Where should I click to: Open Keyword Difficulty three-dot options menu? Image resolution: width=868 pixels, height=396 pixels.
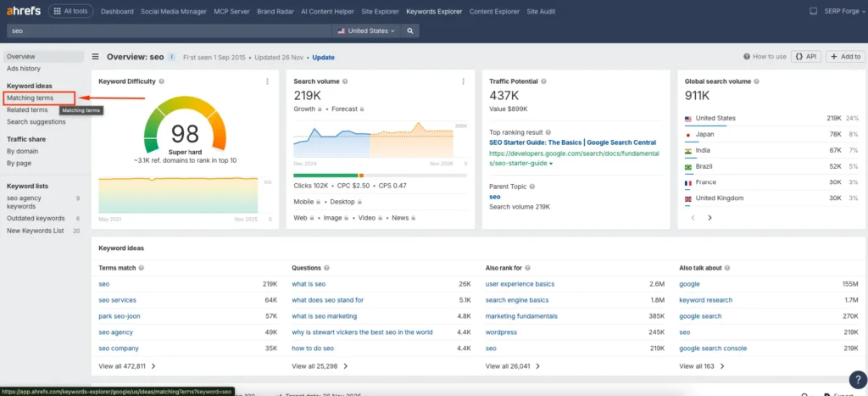point(268,81)
